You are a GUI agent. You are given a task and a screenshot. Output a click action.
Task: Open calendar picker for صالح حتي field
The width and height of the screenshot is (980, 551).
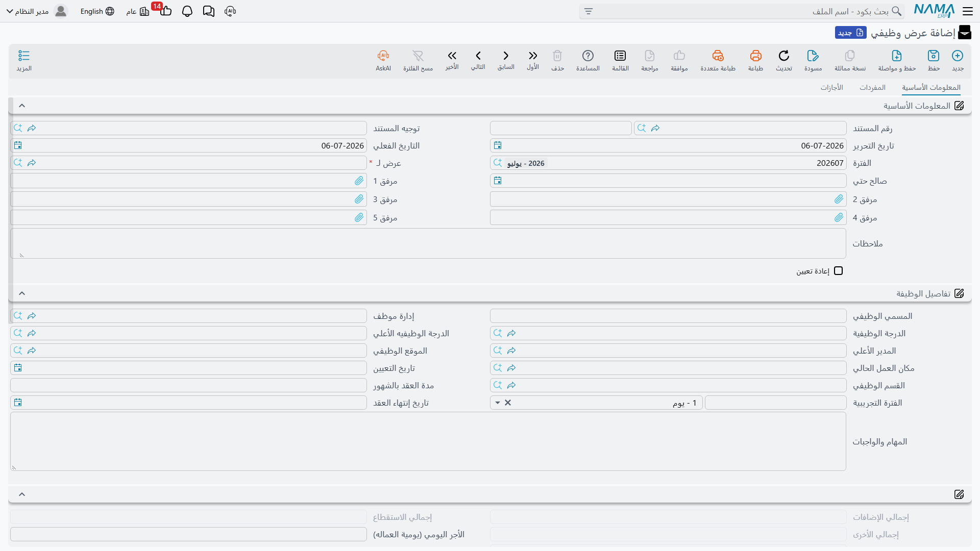(498, 181)
